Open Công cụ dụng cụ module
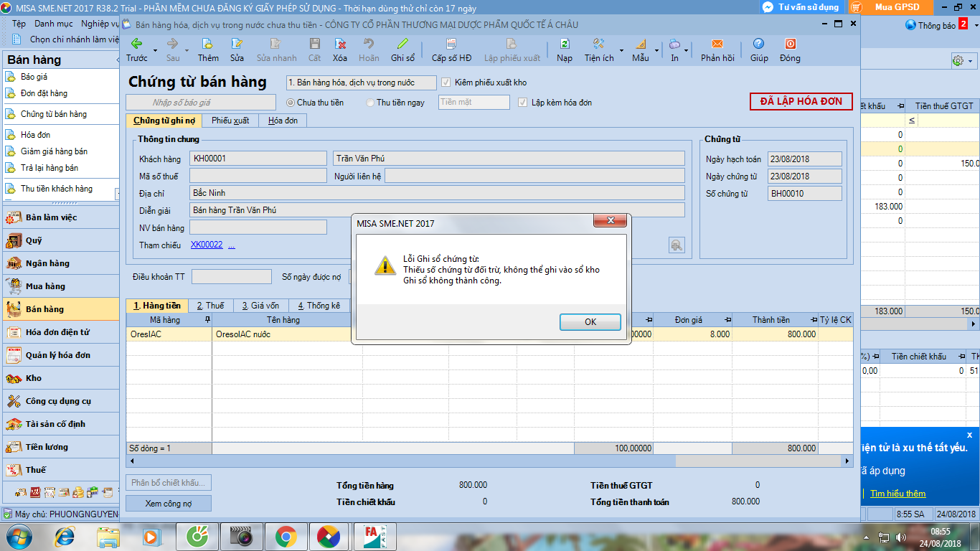The image size is (980, 551). [x=62, y=401]
